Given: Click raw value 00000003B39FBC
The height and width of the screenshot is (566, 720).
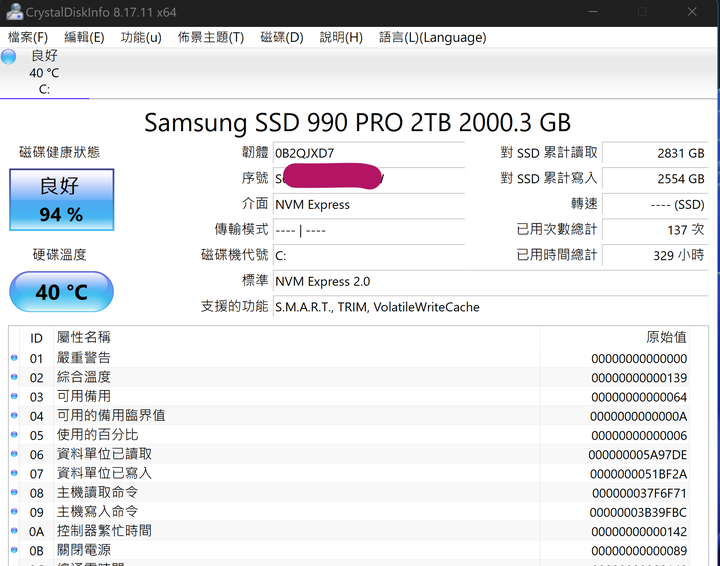Looking at the screenshot, I should pos(638,512).
